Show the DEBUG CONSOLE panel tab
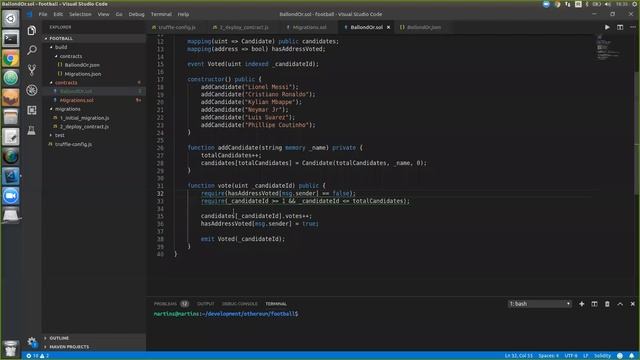This screenshot has width=640, height=360. coord(240,304)
